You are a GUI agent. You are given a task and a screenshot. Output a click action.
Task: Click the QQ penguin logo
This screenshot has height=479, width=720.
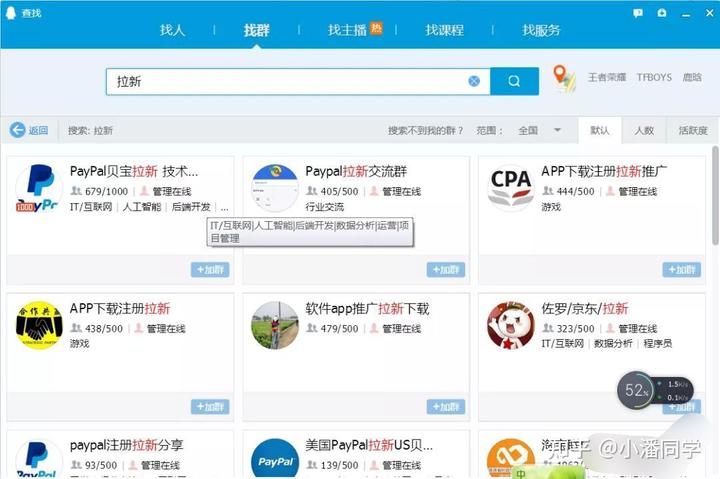pos(11,13)
